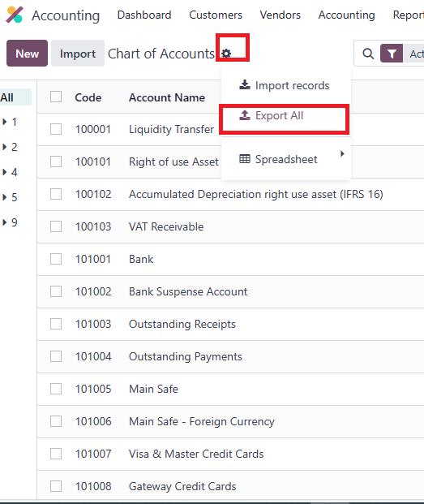Image resolution: width=424 pixels, height=504 pixels.
Task: Toggle the select-all header checkbox
Action: point(56,97)
